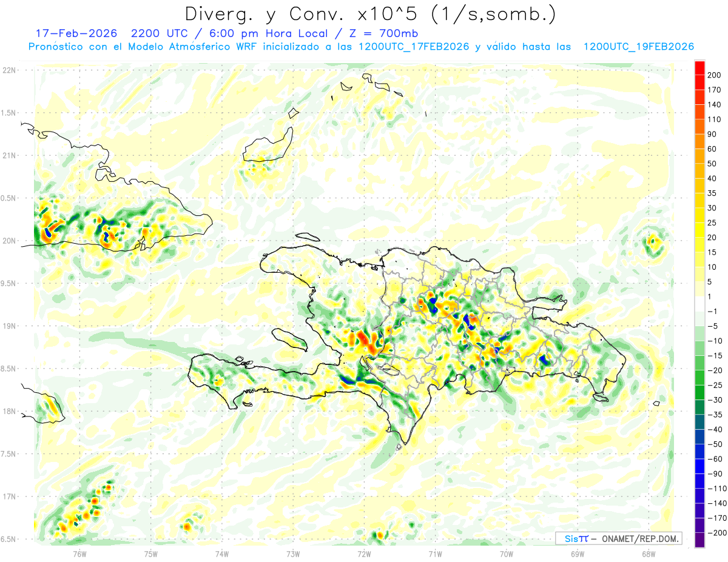Click the '22N' latitude label

click(x=10, y=70)
